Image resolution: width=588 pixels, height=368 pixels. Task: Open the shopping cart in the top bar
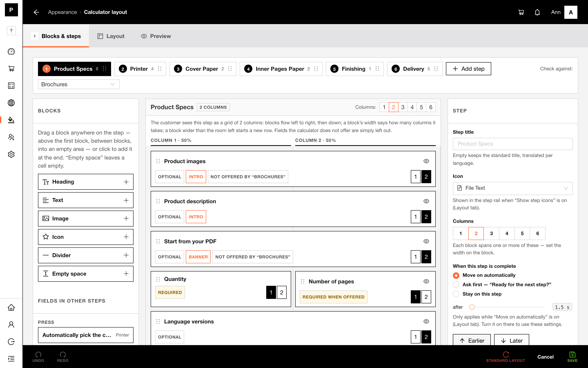pyautogui.click(x=521, y=12)
